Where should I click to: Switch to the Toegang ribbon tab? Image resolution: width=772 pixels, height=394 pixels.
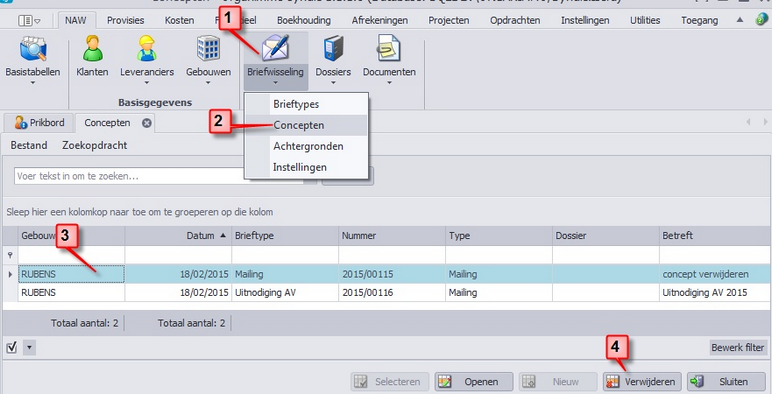(x=700, y=20)
